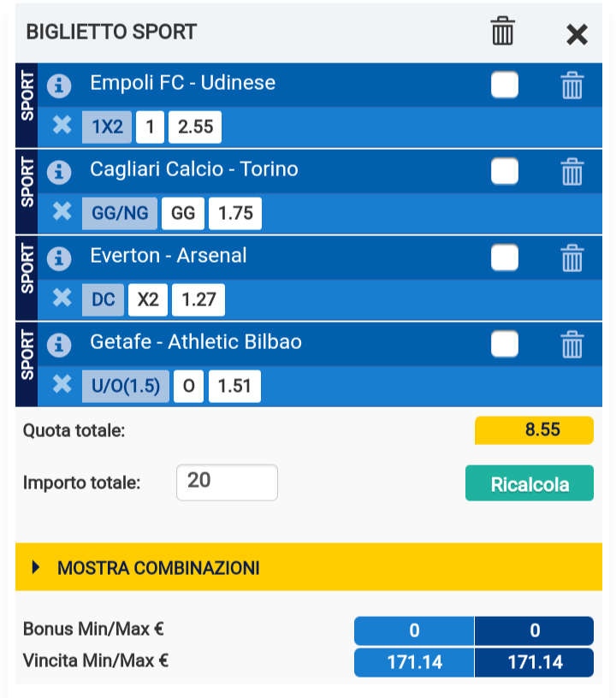Open info icon for Getafe - Athletic Bilbao

coord(59,345)
